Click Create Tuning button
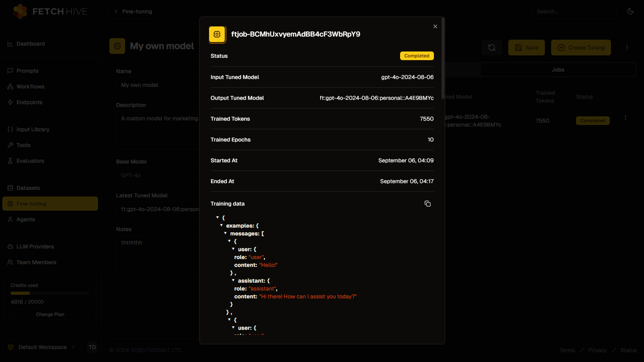644x362 pixels. [581, 48]
